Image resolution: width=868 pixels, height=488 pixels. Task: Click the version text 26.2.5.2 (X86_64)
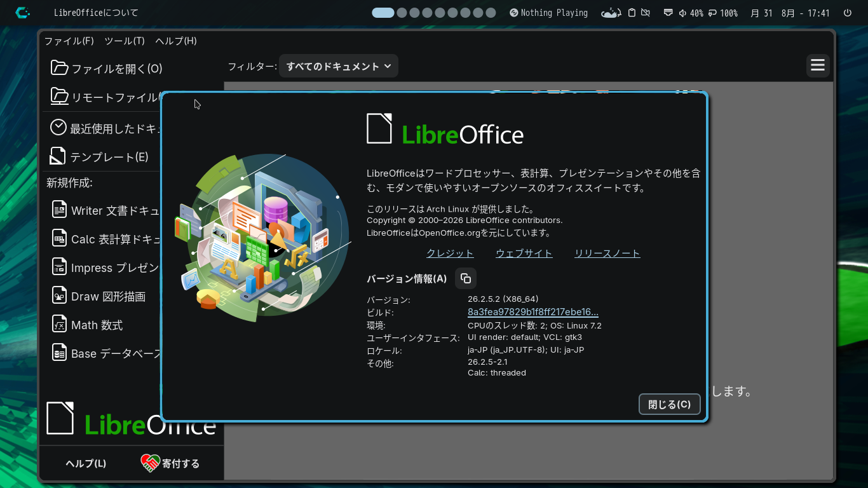pyautogui.click(x=503, y=299)
